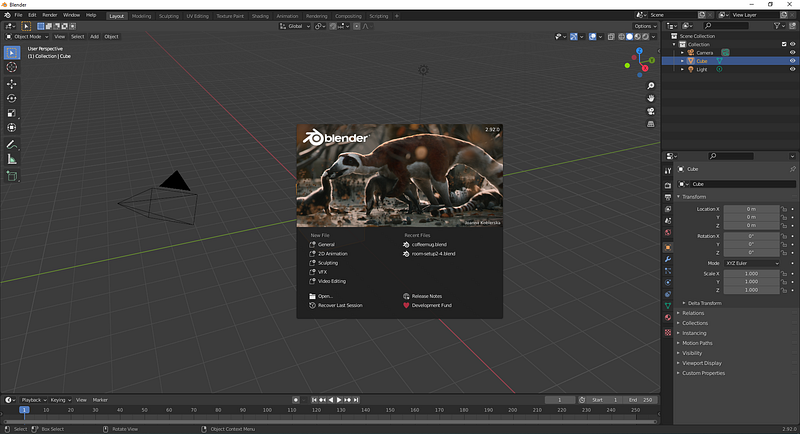This screenshot has height=434, width=800.
Task: Switch to the Sculpting workspace tab
Action: pyautogui.click(x=168, y=16)
